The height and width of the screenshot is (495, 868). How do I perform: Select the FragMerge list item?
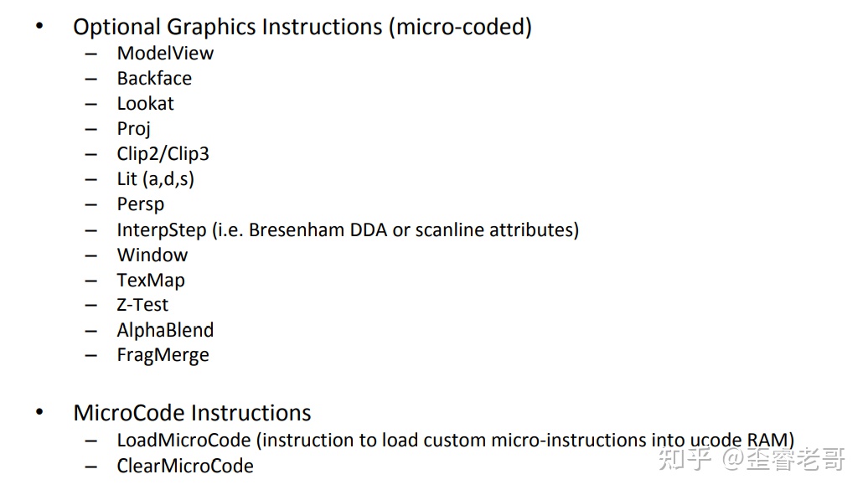pos(163,355)
